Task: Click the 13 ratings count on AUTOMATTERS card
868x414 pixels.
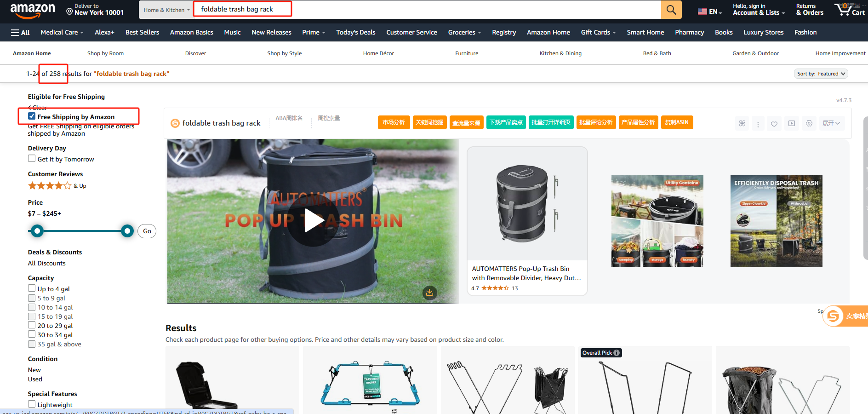Action: coord(515,288)
